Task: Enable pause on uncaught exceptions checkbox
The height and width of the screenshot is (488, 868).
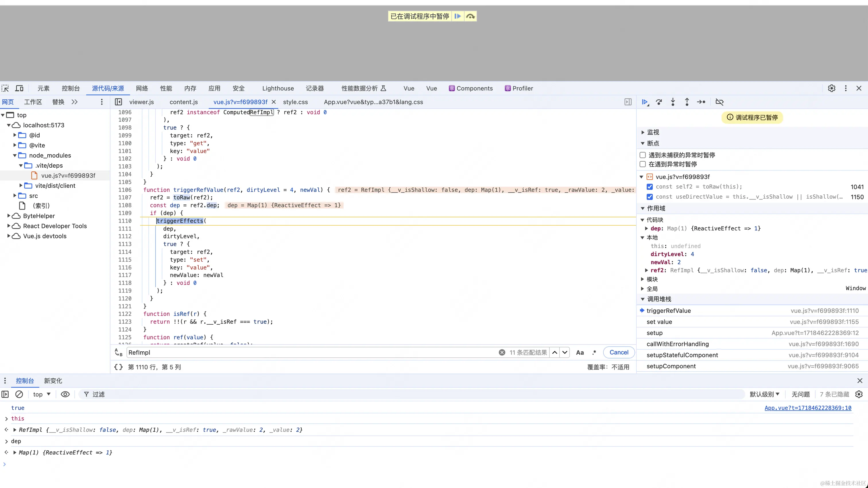Action: (x=643, y=155)
